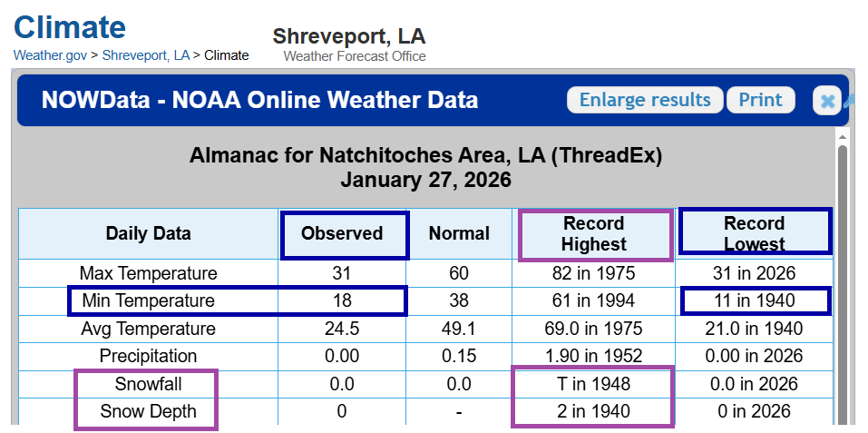The height and width of the screenshot is (433, 868).
Task: Click the Normal column header
Action: [x=459, y=233]
